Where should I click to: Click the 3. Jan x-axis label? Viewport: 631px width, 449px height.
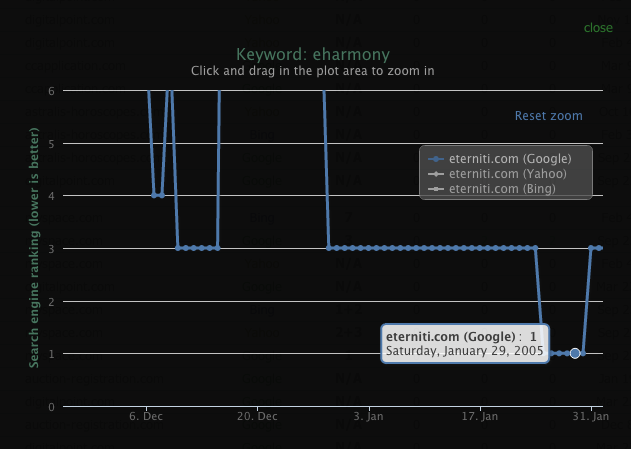point(368,416)
